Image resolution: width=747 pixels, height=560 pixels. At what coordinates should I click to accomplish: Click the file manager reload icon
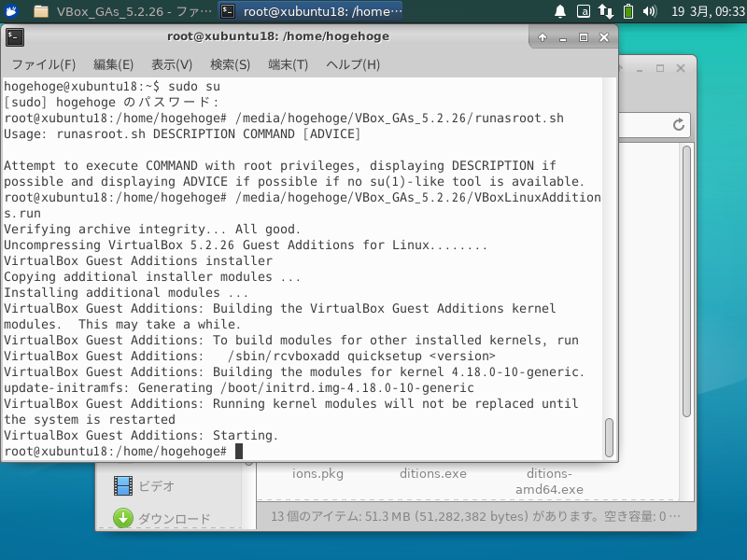click(679, 125)
